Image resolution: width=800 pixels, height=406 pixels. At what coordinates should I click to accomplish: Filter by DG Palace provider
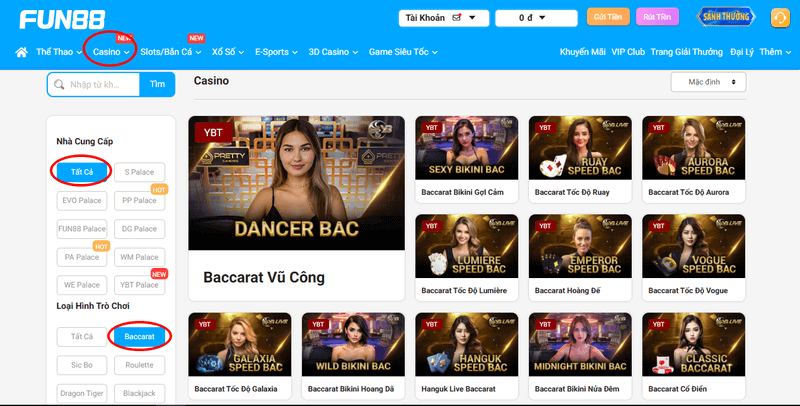point(139,229)
